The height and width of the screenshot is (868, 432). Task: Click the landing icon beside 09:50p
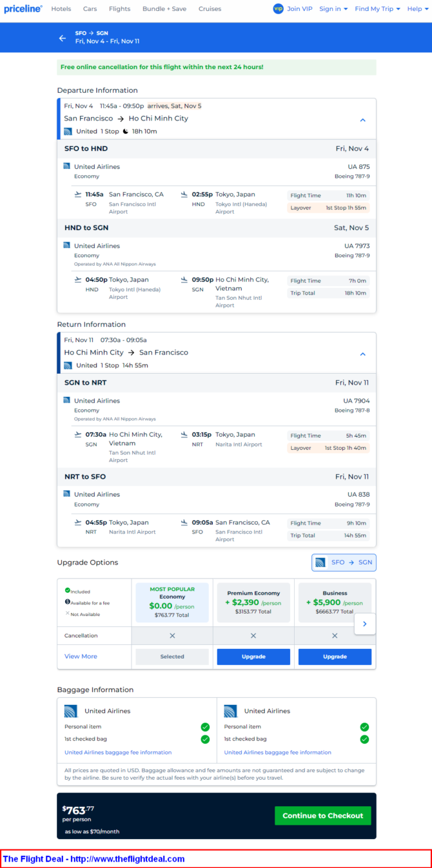point(184,280)
